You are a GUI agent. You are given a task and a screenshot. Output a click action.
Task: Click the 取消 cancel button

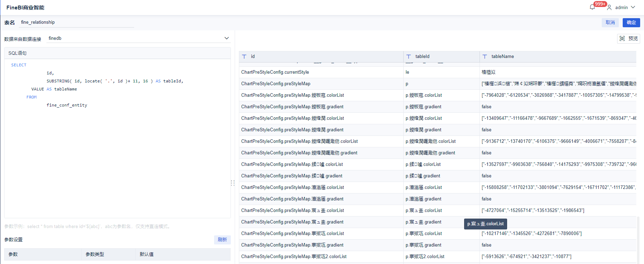click(x=610, y=22)
